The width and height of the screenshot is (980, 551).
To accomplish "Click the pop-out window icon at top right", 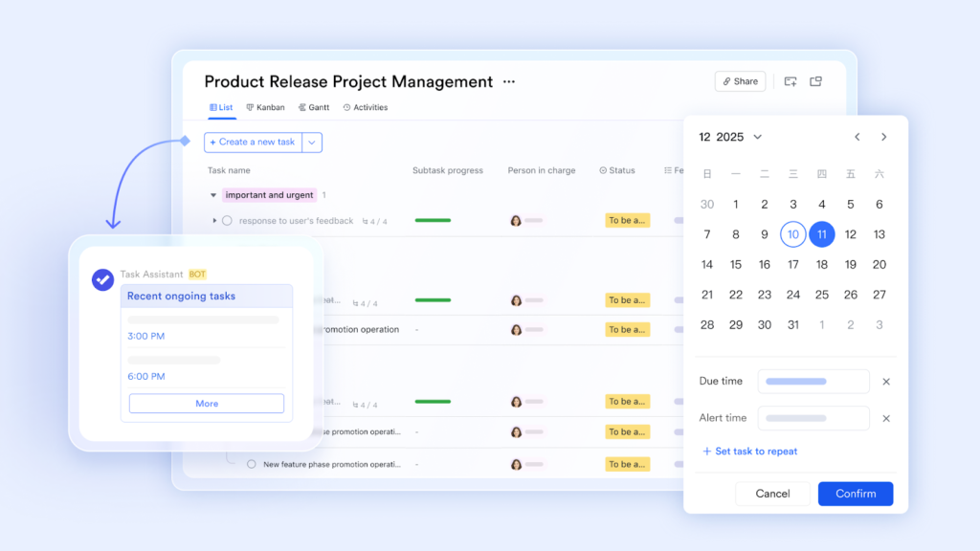I will [816, 81].
